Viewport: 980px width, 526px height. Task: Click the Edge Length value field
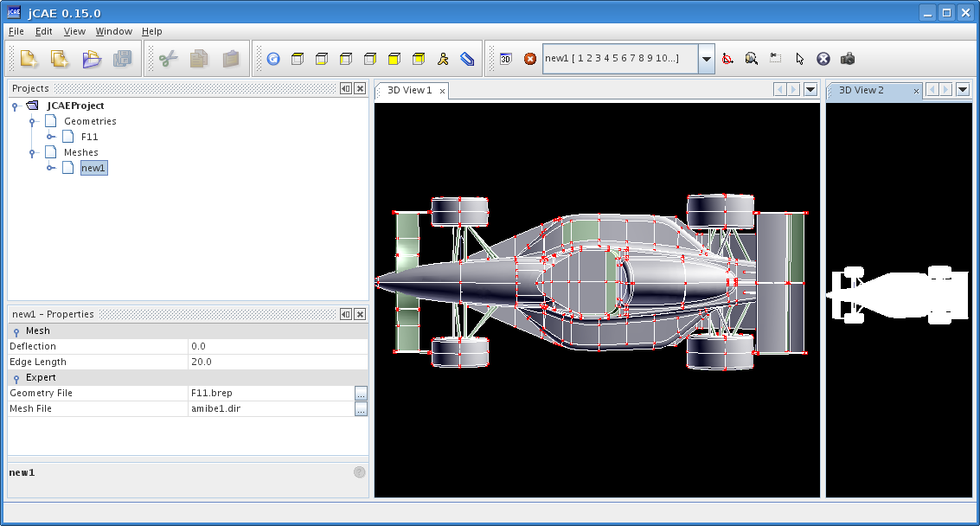(279, 362)
